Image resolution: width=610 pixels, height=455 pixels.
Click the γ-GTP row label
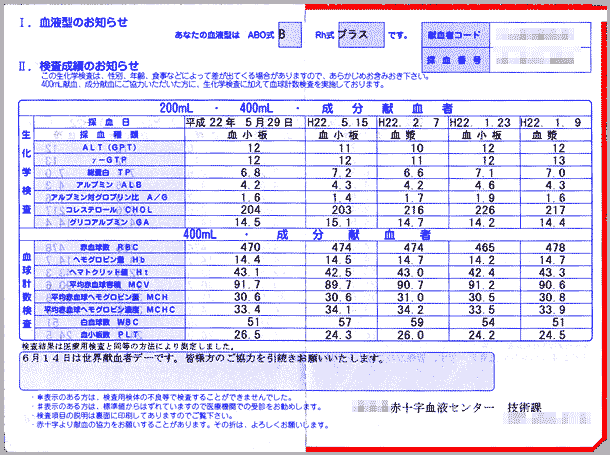coord(109,160)
